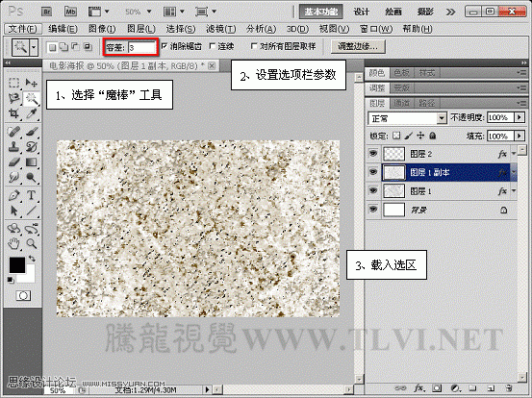Select the Crop tool
This screenshot has height=398, width=532.
click(13, 113)
